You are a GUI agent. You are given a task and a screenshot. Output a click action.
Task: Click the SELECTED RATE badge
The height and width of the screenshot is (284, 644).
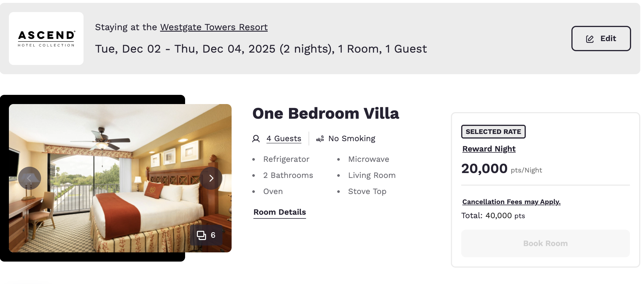click(493, 131)
